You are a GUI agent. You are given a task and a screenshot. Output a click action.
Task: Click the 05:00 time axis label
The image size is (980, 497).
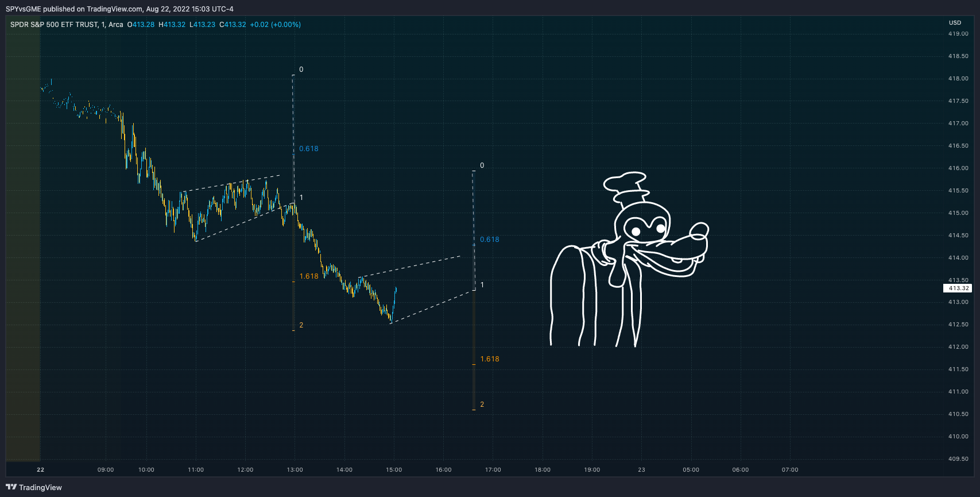[x=691, y=470]
